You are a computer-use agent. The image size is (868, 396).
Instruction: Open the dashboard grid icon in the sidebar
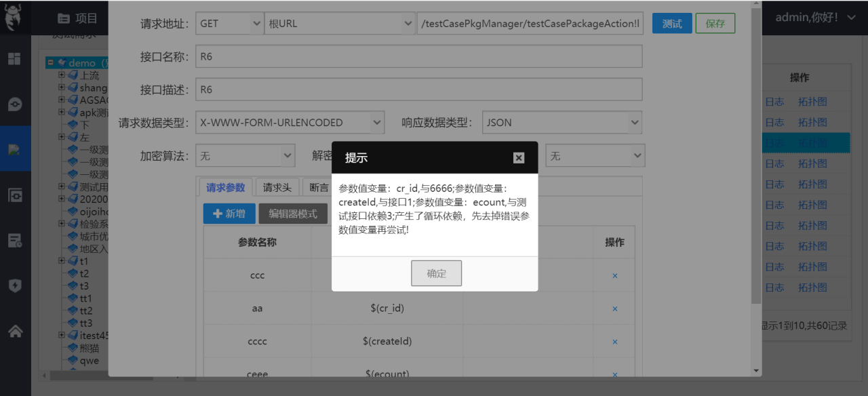pyautogui.click(x=14, y=58)
